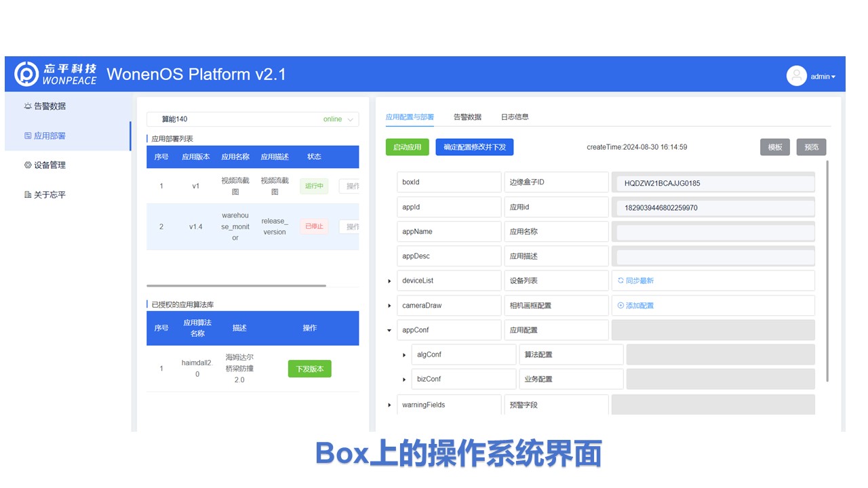Click the 应用名称 column header

click(235, 157)
